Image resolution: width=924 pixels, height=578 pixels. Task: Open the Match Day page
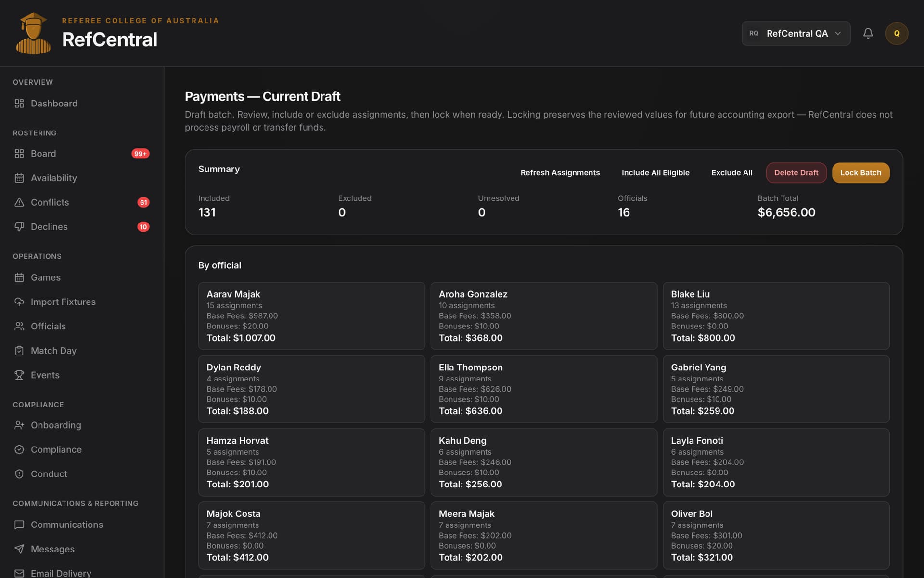(x=82, y=351)
